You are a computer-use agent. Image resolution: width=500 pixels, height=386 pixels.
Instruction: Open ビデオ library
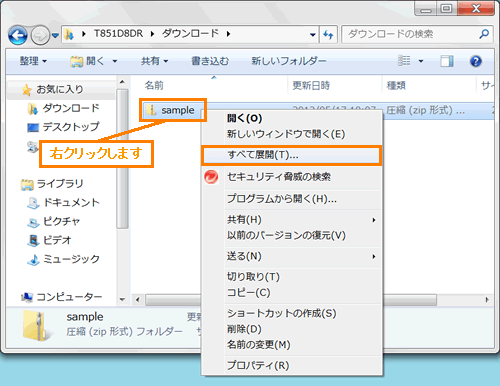(x=57, y=240)
